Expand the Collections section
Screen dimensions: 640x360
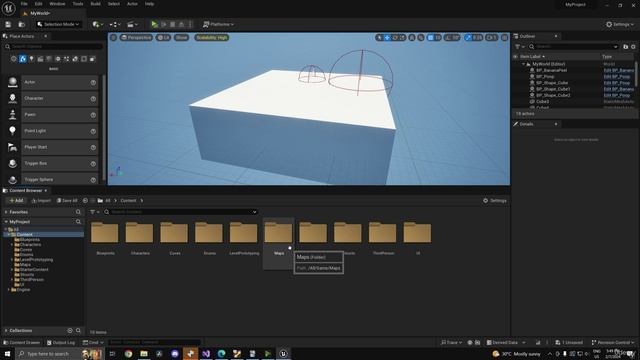pyautogui.click(x=6, y=331)
